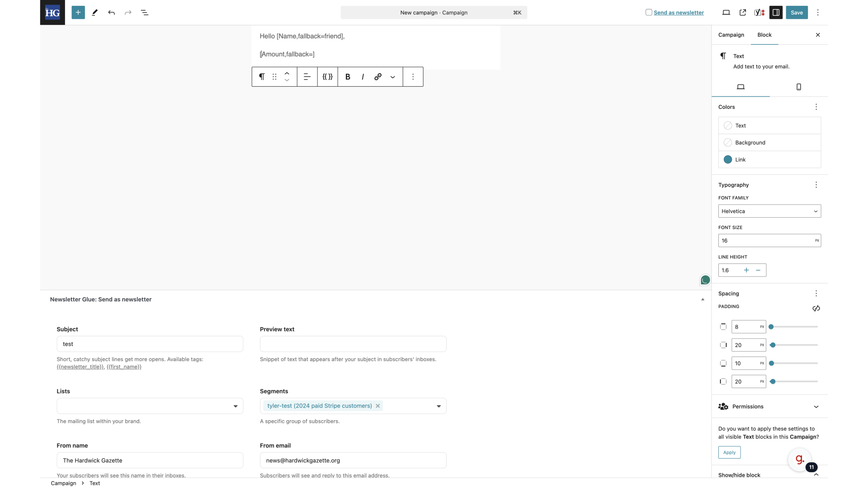Image resolution: width=868 pixels, height=488 pixels.
Task: Enable the Send as newsletter checkbox
Action: coord(649,12)
